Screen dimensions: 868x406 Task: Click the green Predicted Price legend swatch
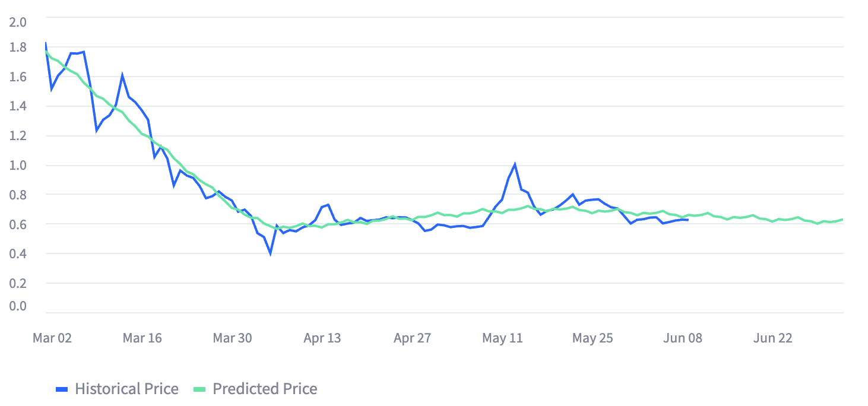pos(200,389)
